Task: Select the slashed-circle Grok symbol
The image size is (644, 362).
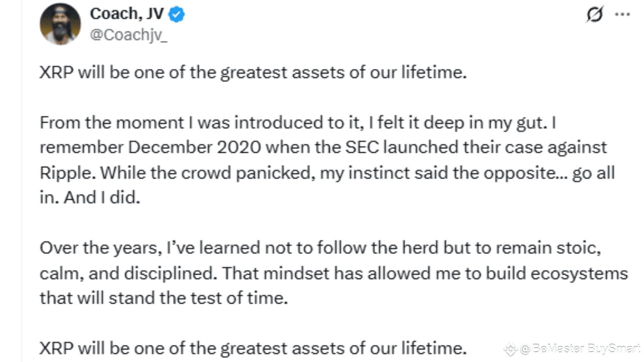Action: coord(595,15)
